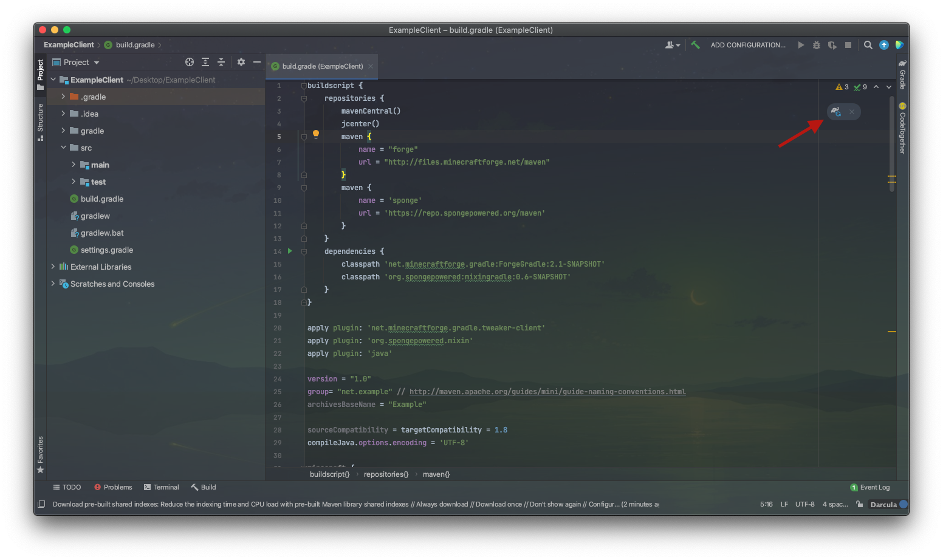The height and width of the screenshot is (560, 943).
Task: Open the maven.apache.org naming conventions link
Action: [x=547, y=392]
